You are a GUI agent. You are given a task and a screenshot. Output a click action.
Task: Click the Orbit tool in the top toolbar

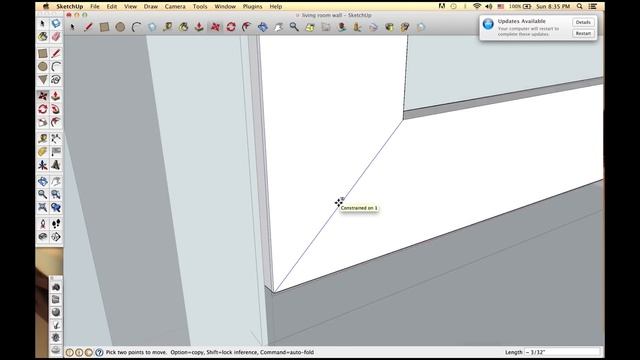click(x=262, y=27)
